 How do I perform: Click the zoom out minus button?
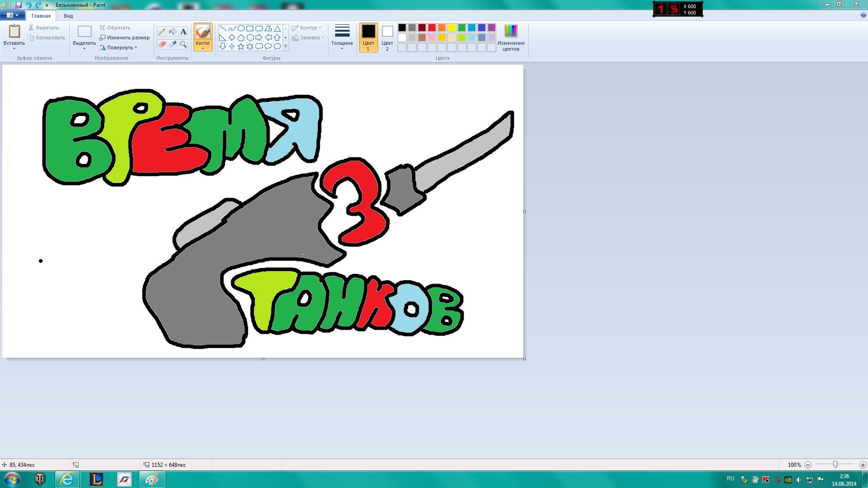pyautogui.click(x=808, y=464)
